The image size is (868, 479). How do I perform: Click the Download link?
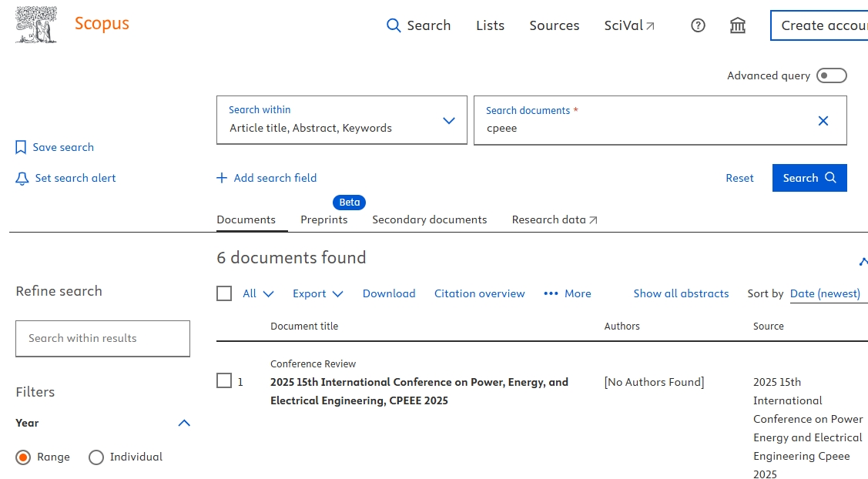point(389,293)
